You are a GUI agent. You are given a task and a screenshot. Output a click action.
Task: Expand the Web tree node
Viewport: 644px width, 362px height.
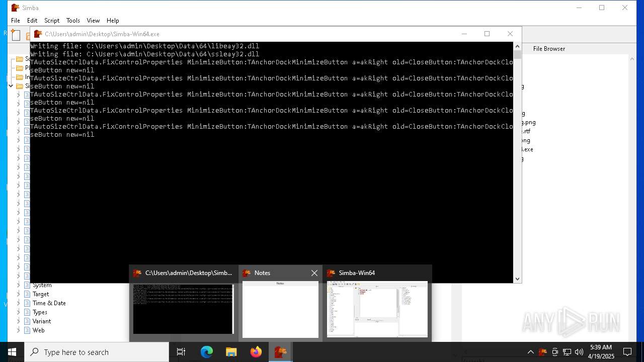[19, 330]
